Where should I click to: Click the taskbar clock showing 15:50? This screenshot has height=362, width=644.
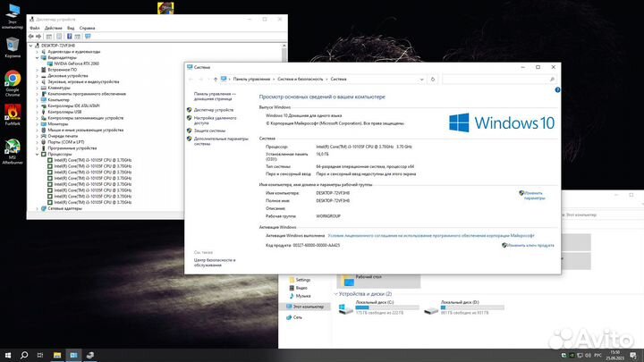click(614, 355)
